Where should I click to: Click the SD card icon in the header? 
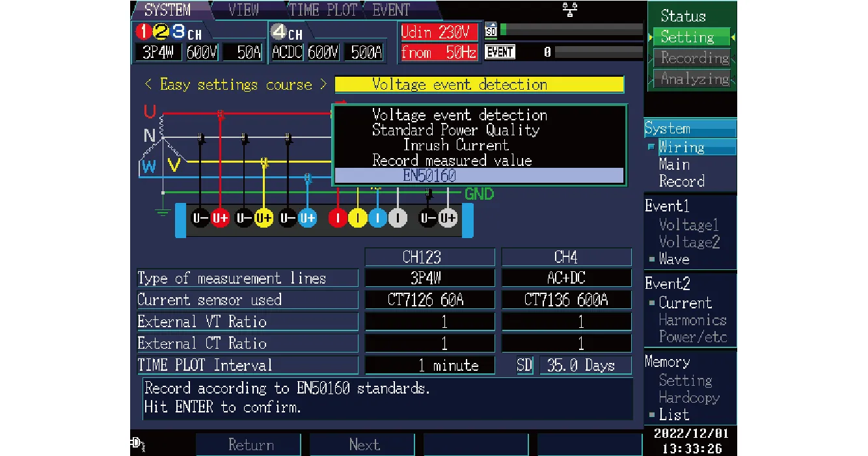coord(491,31)
